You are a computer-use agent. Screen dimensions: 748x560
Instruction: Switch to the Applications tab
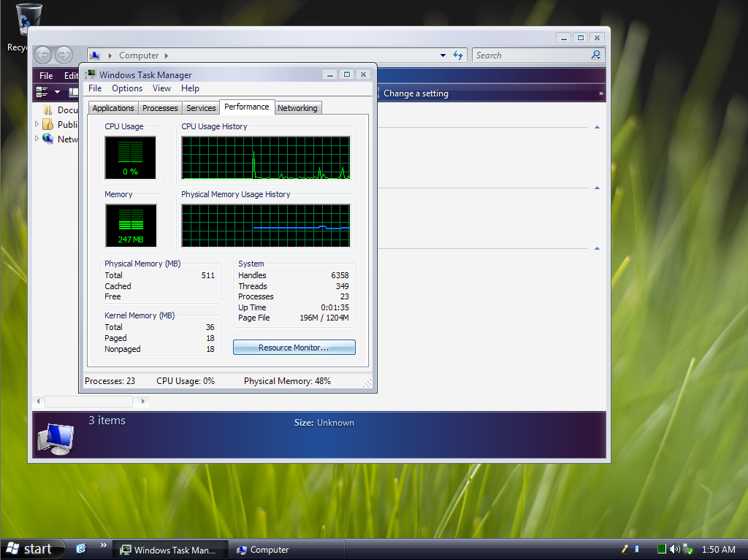point(113,108)
